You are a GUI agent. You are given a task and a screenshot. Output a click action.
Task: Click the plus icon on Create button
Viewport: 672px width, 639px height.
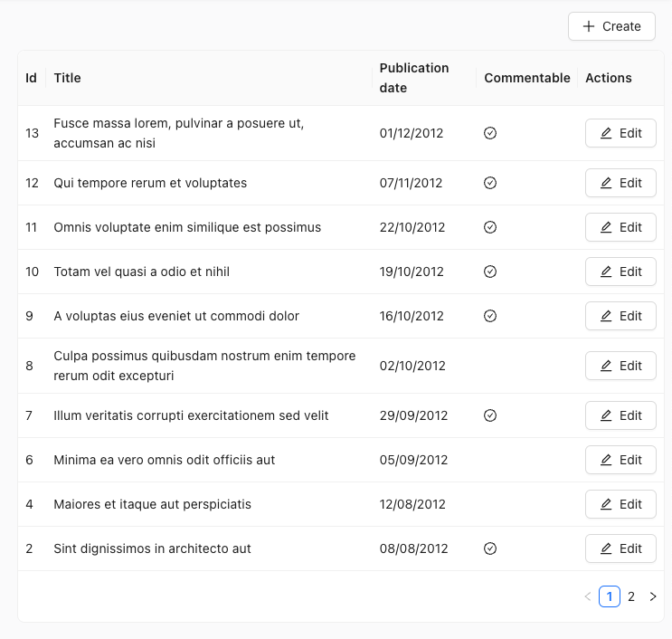click(589, 26)
